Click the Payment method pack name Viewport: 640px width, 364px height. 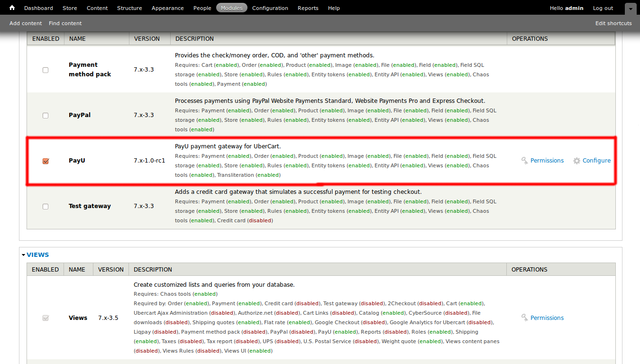coord(90,70)
